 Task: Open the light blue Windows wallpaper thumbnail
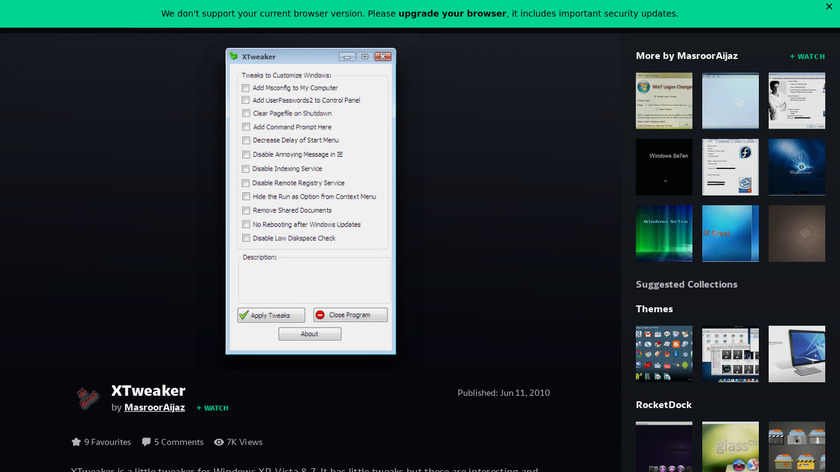click(x=730, y=101)
